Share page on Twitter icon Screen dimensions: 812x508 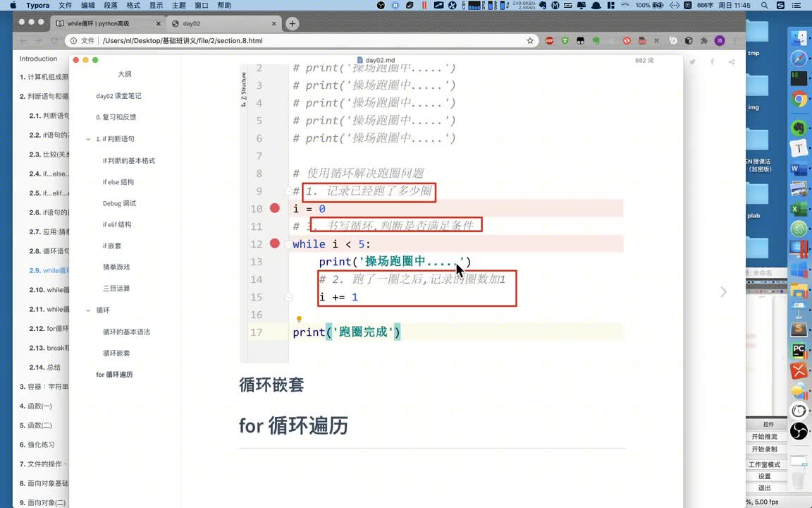click(x=692, y=61)
